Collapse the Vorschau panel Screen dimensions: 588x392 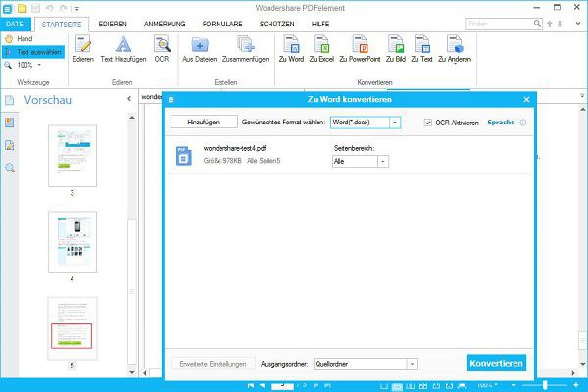[x=129, y=99]
